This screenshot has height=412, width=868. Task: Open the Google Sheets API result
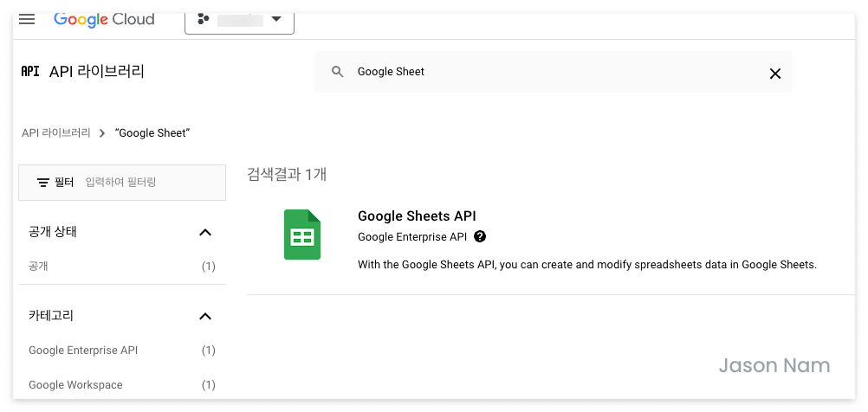pyautogui.click(x=417, y=216)
